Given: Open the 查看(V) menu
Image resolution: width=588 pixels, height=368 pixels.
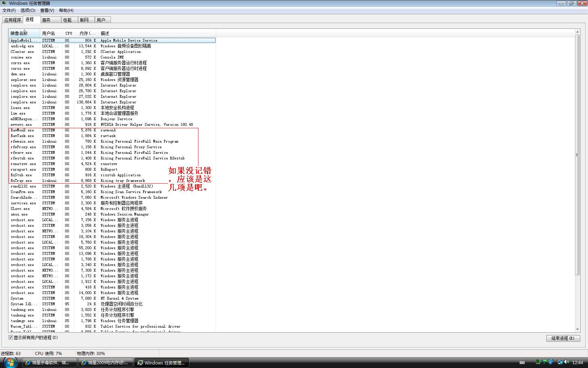Looking at the screenshot, I should pos(47,11).
